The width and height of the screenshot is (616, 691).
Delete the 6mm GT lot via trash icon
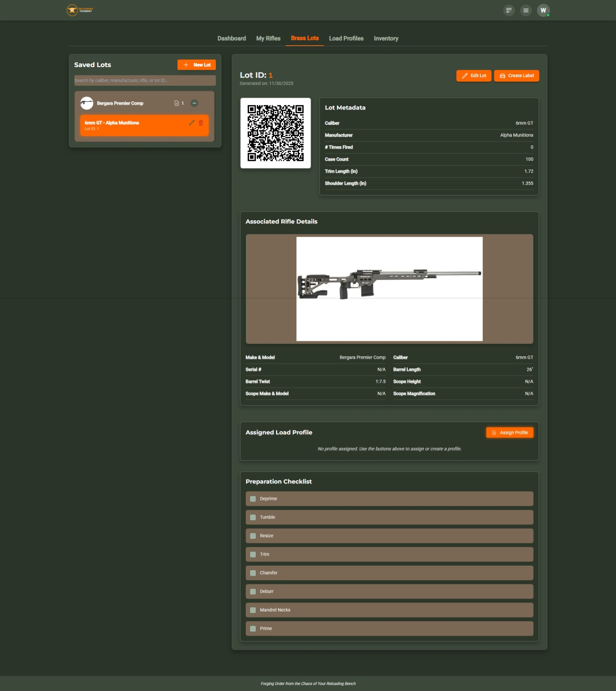coord(201,123)
